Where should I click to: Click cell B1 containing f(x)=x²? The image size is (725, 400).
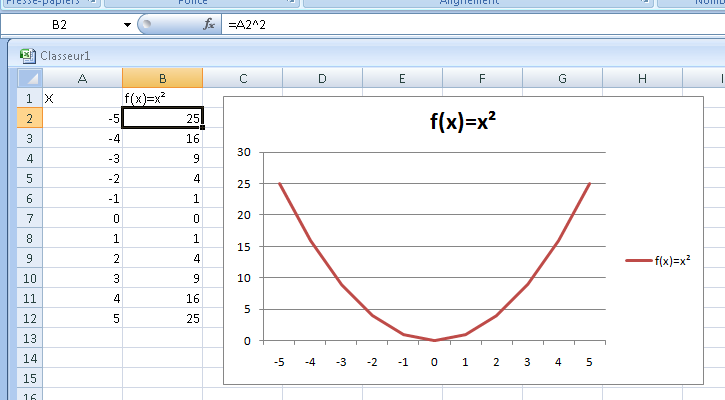click(x=162, y=98)
